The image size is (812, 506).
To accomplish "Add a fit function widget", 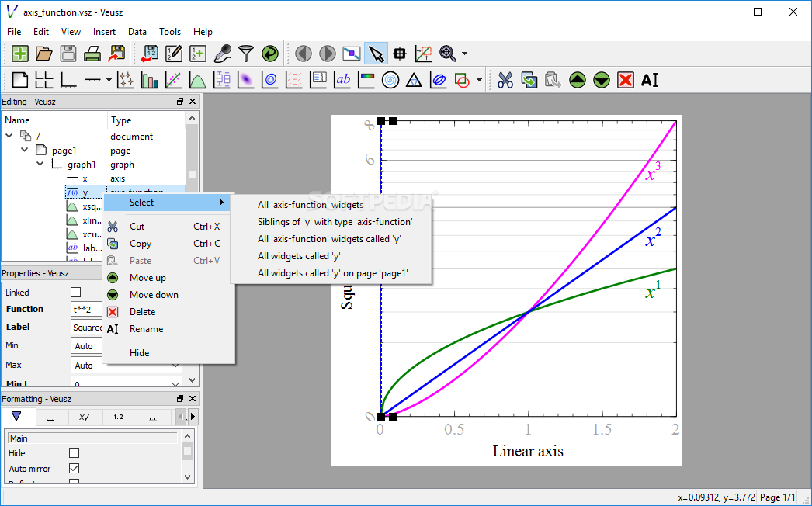I will [x=173, y=80].
